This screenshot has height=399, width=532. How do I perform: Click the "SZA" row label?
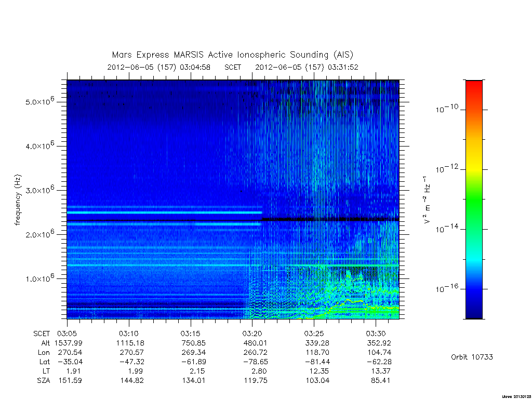44,381
